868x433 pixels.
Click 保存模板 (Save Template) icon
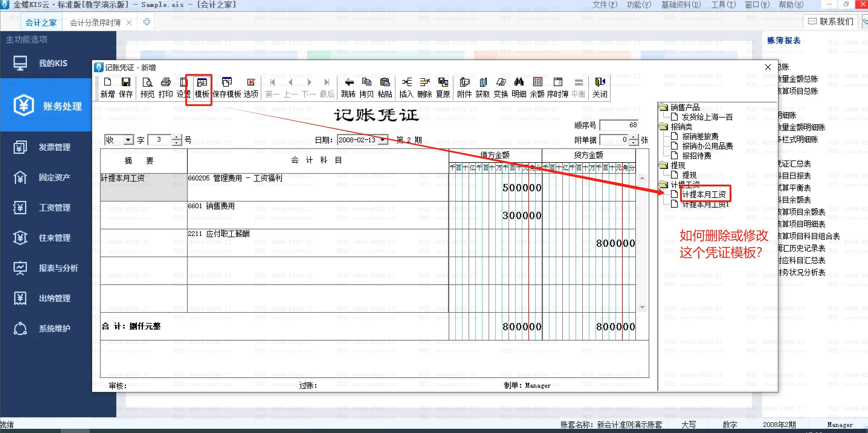click(227, 88)
